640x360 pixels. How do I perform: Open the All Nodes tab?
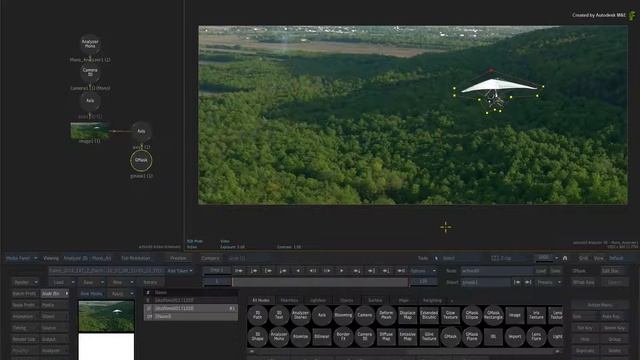click(x=261, y=300)
